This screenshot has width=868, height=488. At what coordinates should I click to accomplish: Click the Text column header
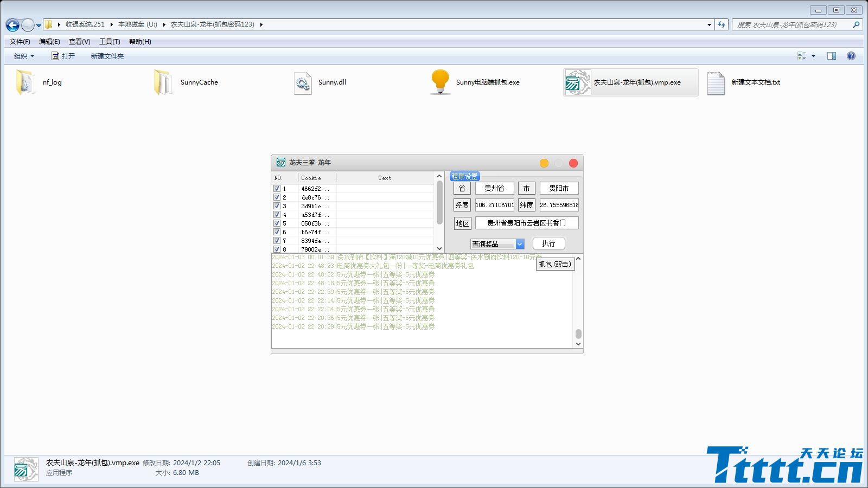385,178
